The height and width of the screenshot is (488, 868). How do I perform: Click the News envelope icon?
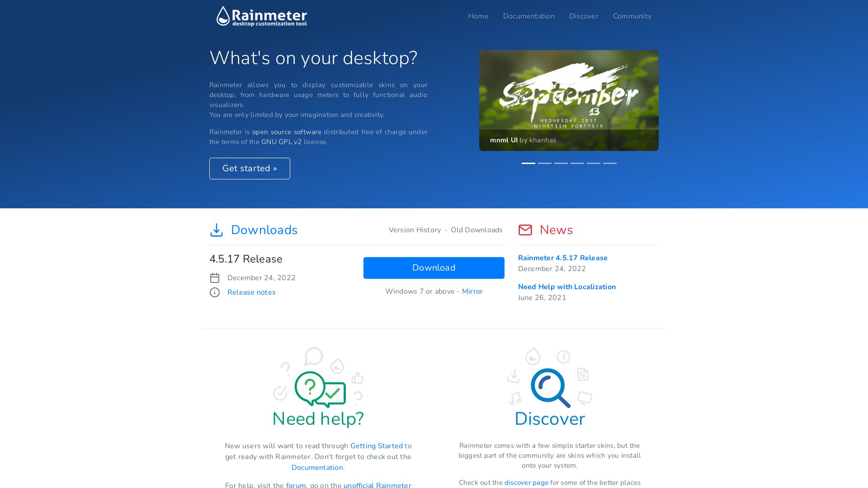pos(524,230)
